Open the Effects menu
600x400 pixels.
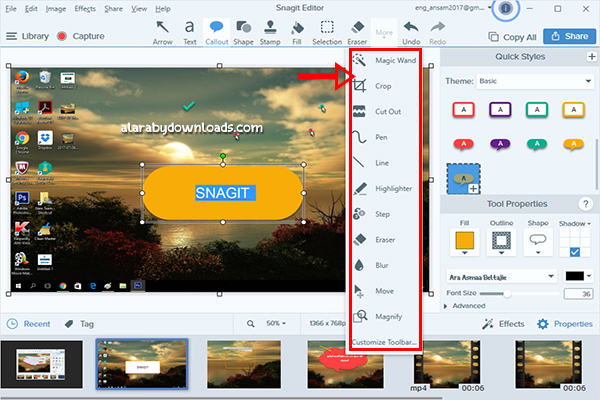coord(85,8)
